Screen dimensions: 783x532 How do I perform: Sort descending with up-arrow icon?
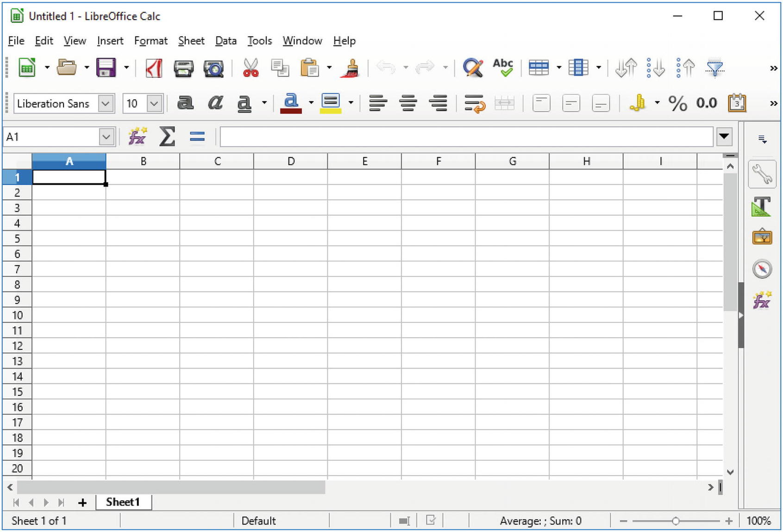(685, 68)
